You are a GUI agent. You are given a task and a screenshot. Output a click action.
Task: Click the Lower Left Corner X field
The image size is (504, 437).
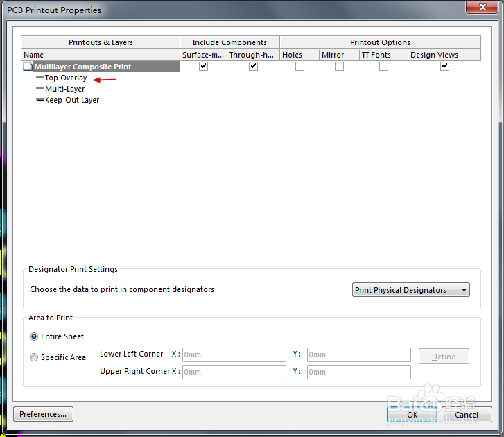234,354
